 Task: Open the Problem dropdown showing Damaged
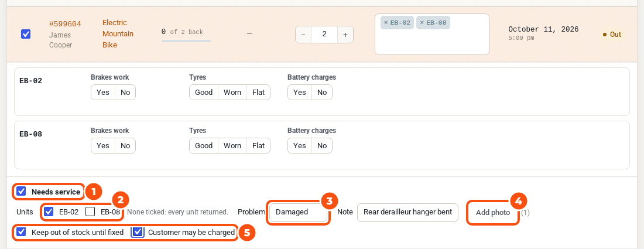(x=299, y=213)
